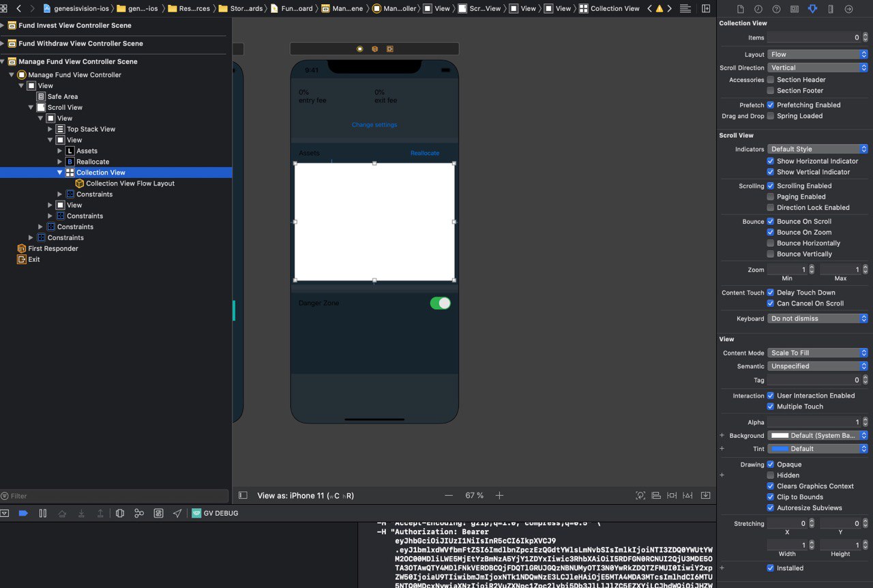Click Reallocate button on canvas
Image resolution: width=873 pixels, height=588 pixels.
click(x=425, y=153)
